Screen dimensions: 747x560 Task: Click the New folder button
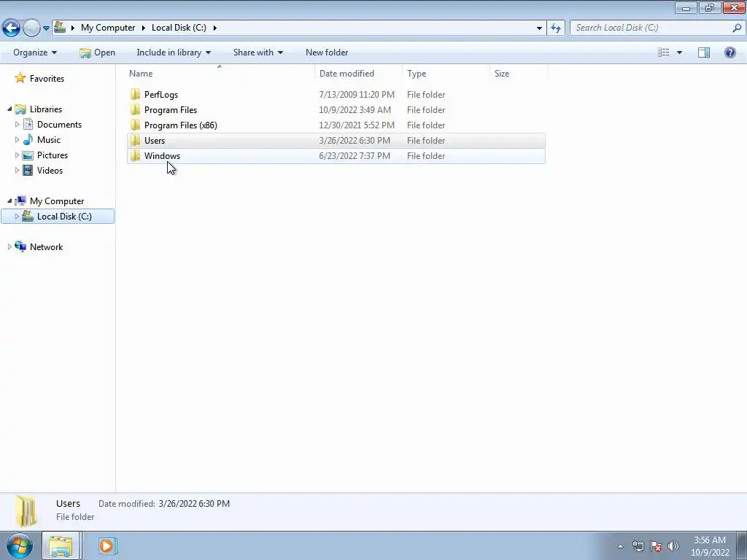pyautogui.click(x=327, y=52)
